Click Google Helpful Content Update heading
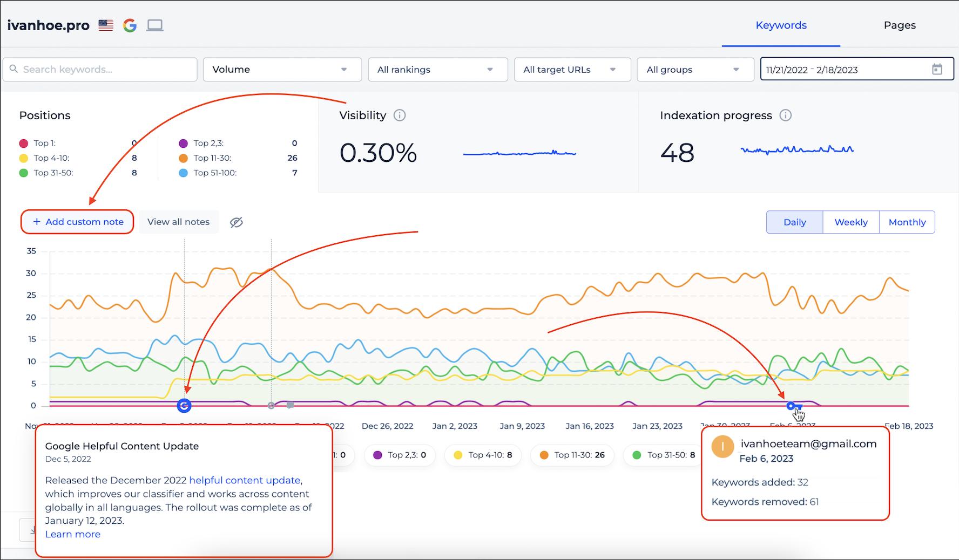Viewport: 959px width, 560px height. [x=122, y=446]
